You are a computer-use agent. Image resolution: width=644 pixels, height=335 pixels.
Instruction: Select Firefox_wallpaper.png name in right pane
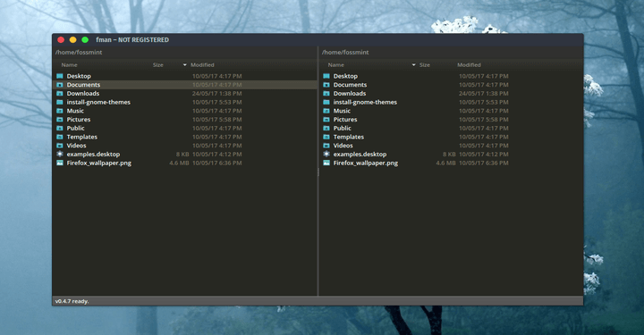[x=366, y=163]
